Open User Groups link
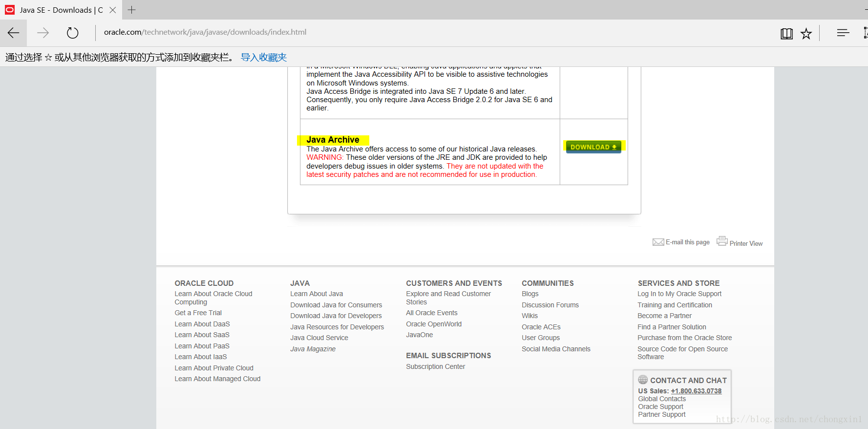The height and width of the screenshot is (429, 868). (541, 338)
